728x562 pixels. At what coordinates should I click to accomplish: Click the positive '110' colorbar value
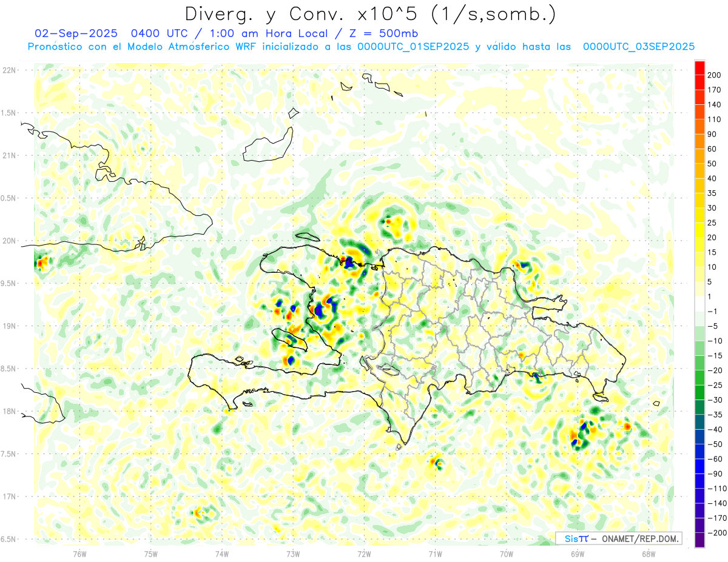[714, 119]
